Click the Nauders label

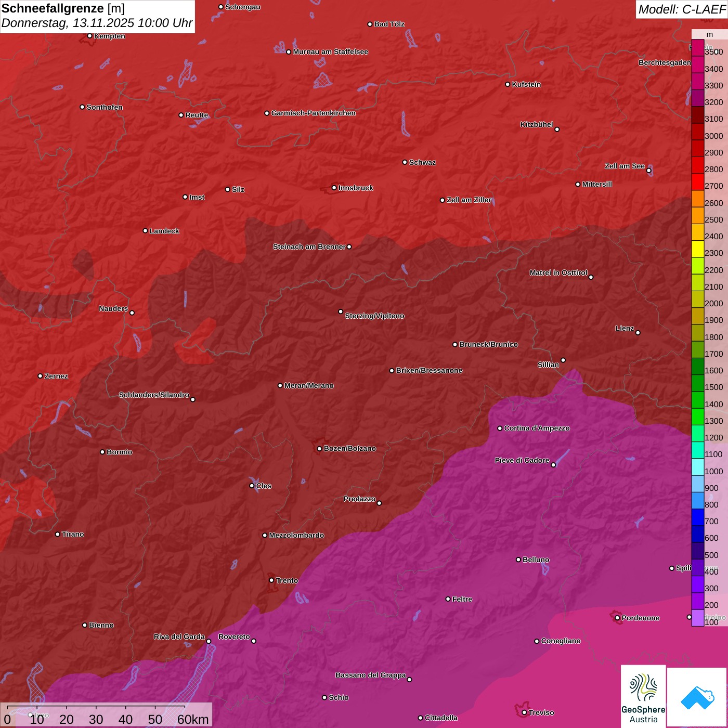coord(113,308)
